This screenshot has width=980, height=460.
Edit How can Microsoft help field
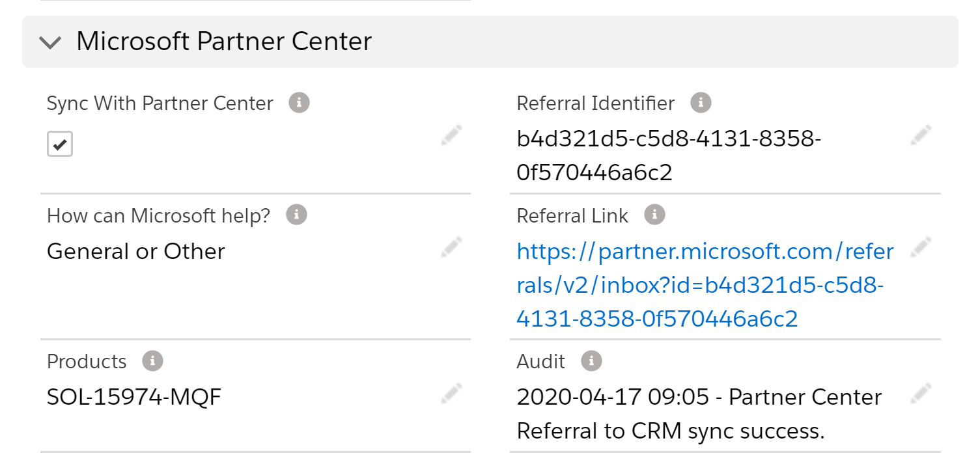point(451,247)
